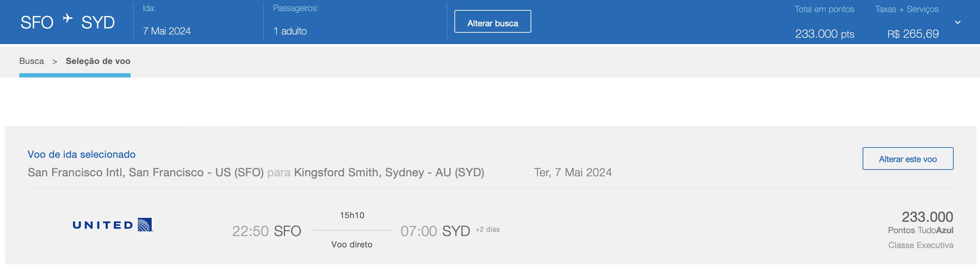Click the Alterar este voo button
The height and width of the screenshot is (268, 980).
coord(908,159)
